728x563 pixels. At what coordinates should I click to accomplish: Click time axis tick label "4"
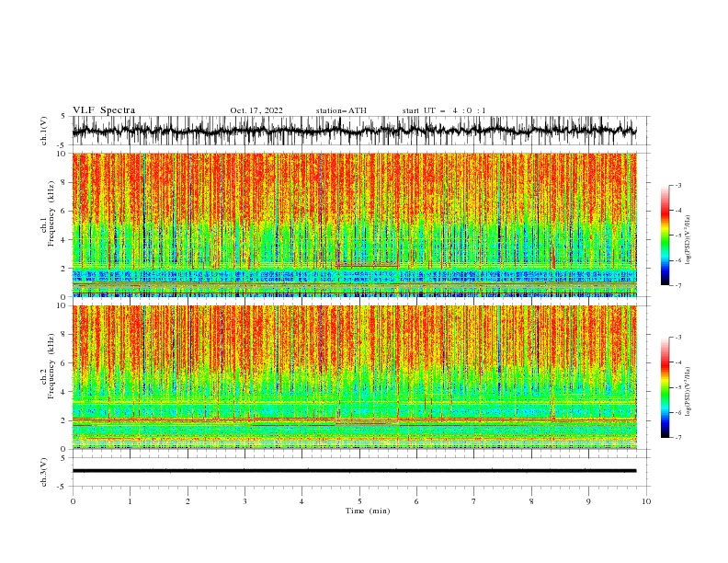301,501
